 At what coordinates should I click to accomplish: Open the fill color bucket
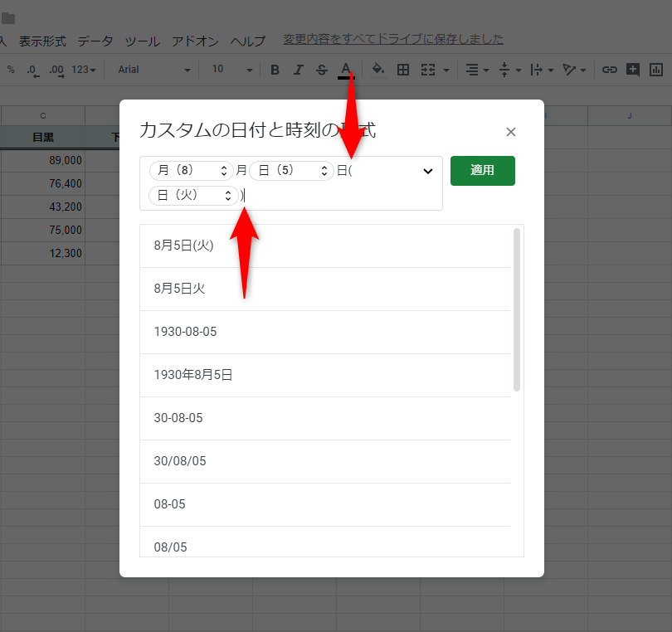(378, 70)
